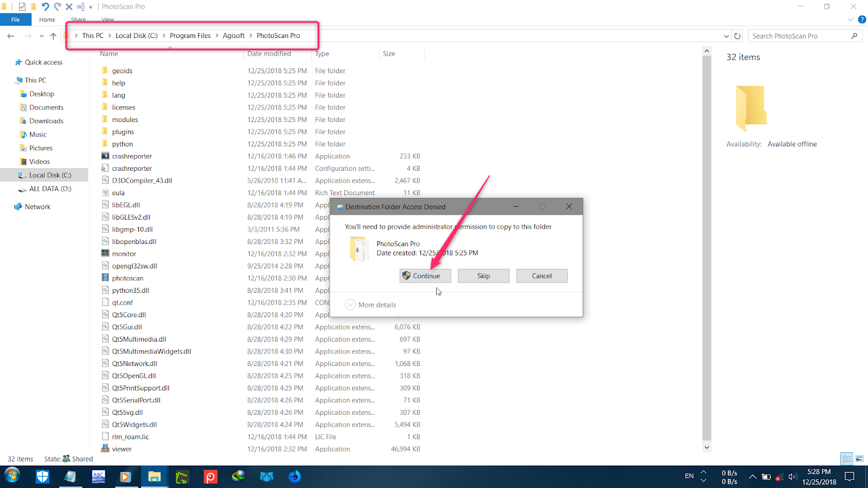
Task: Open Firefox from the taskbar
Action: pyautogui.click(x=295, y=477)
